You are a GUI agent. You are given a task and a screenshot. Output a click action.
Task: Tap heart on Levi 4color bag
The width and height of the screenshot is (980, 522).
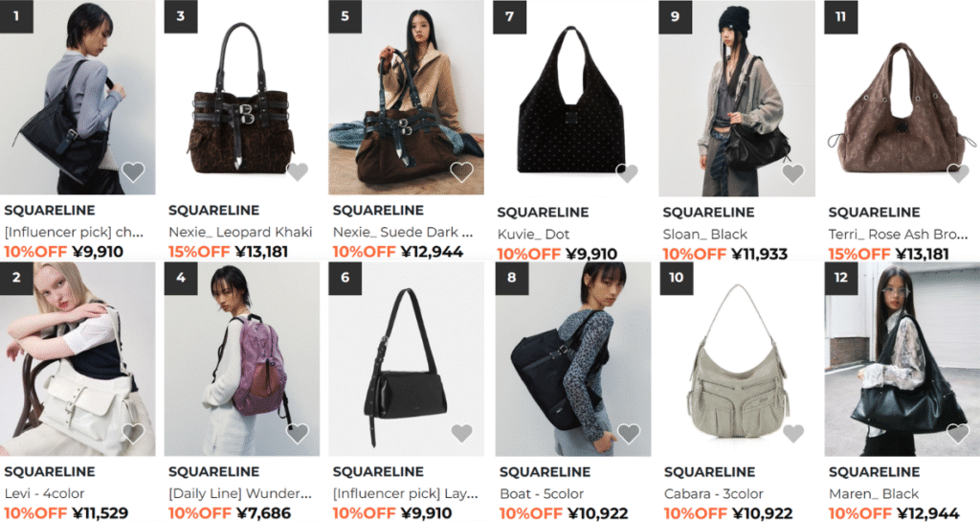click(132, 433)
